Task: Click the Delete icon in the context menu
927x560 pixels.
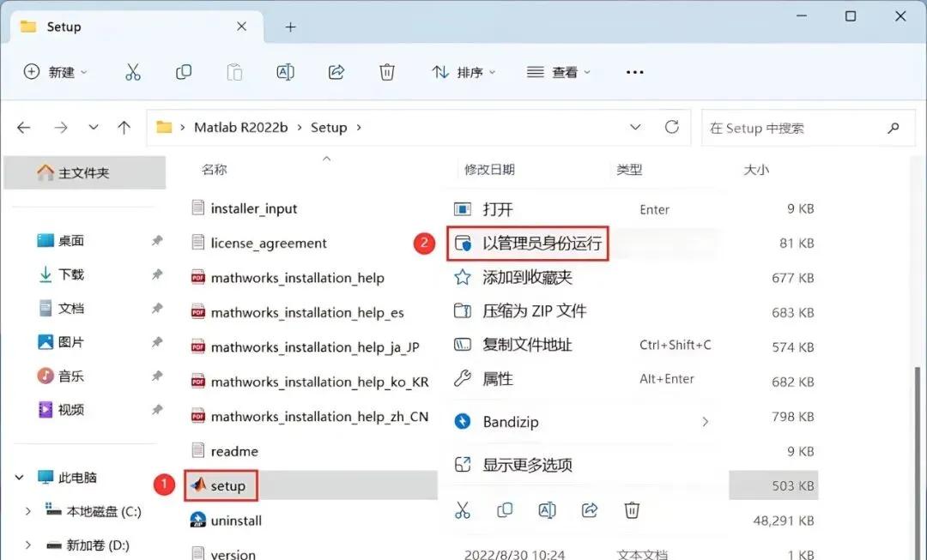Action: [632, 509]
